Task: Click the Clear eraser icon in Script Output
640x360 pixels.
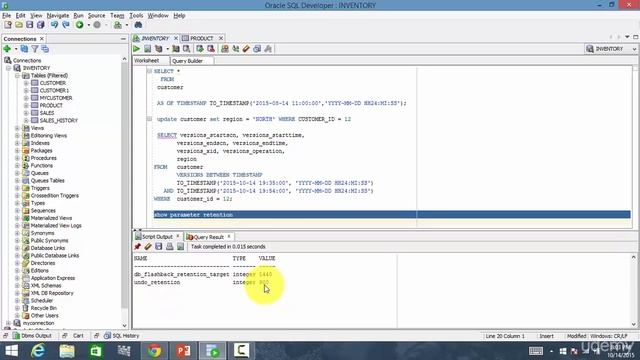Action: [x=148, y=247]
